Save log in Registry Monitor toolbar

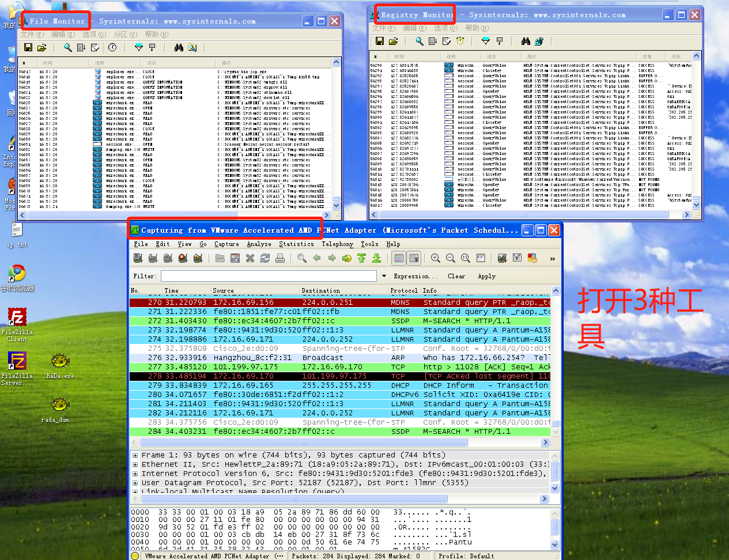coord(379,41)
